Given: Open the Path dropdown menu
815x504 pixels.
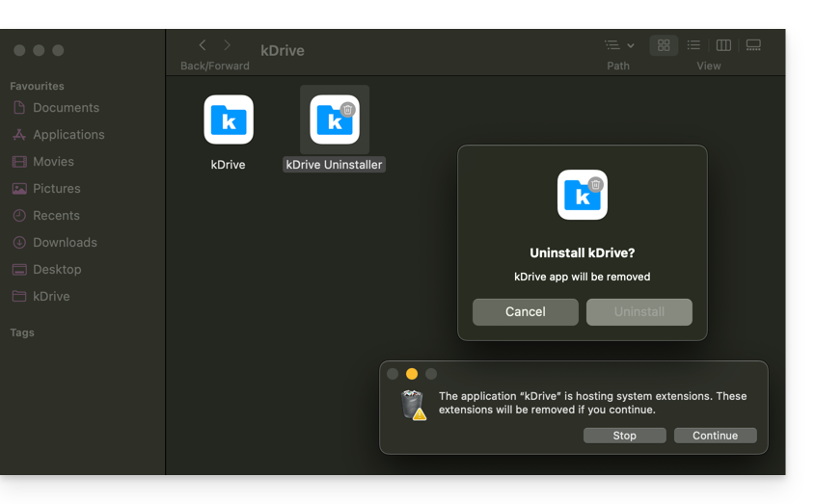Looking at the screenshot, I should click(618, 45).
